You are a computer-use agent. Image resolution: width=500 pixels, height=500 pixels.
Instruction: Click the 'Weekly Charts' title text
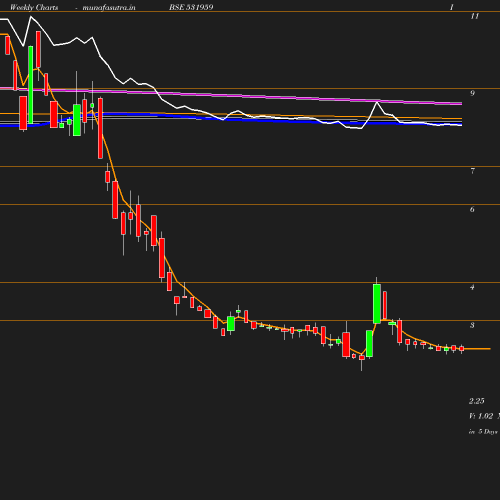pyautogui.click(x=34, y=7)
